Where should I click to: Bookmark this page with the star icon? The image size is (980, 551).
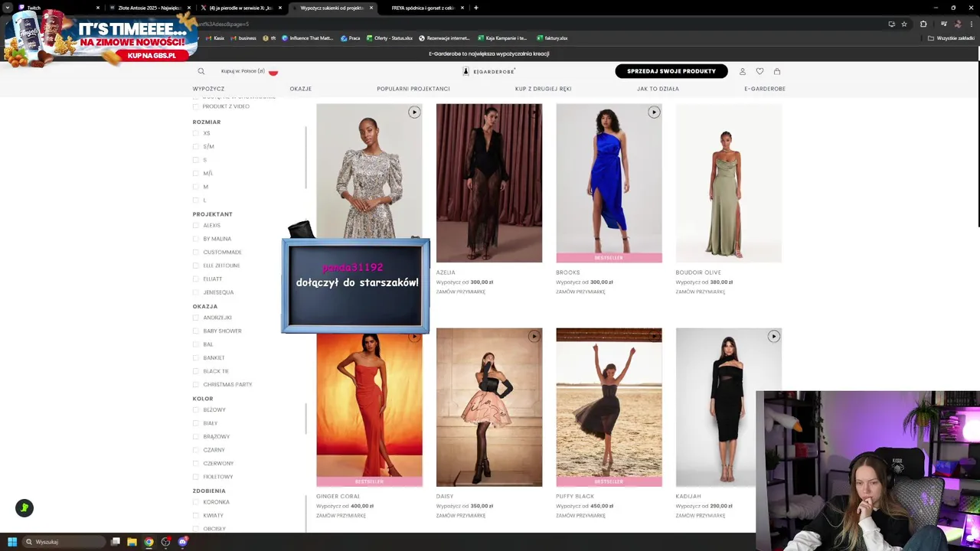[x=904, y=24]
